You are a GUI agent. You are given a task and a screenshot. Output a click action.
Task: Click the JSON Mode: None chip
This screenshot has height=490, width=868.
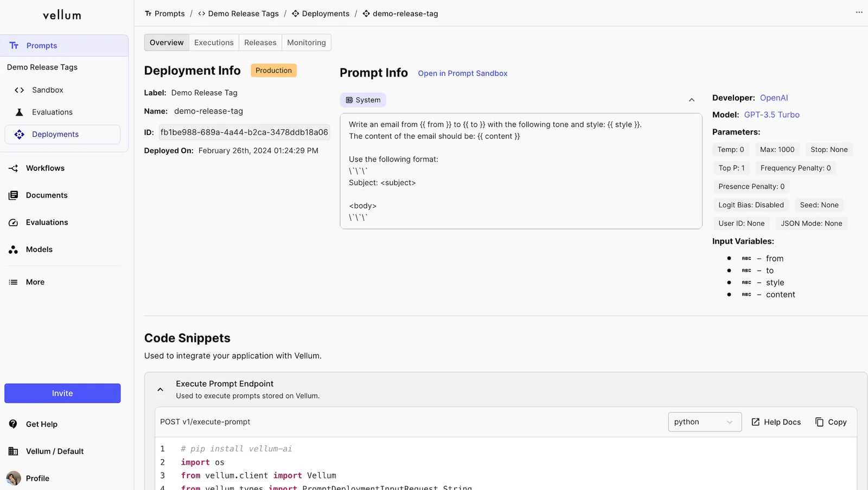(x=812, y=224)
